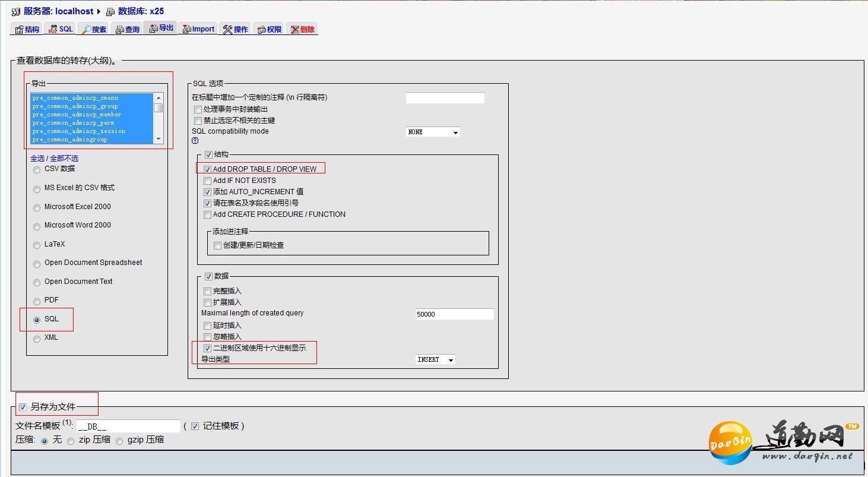Choose the LaTeX export format

37,245
